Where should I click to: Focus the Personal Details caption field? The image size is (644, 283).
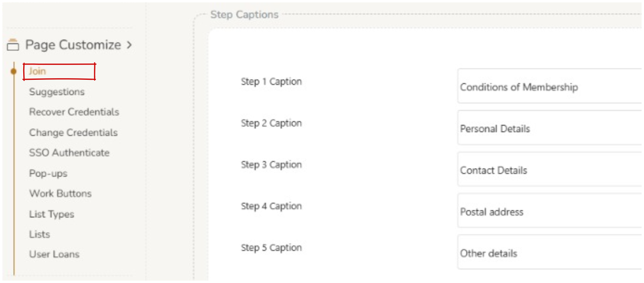(549, 128)
